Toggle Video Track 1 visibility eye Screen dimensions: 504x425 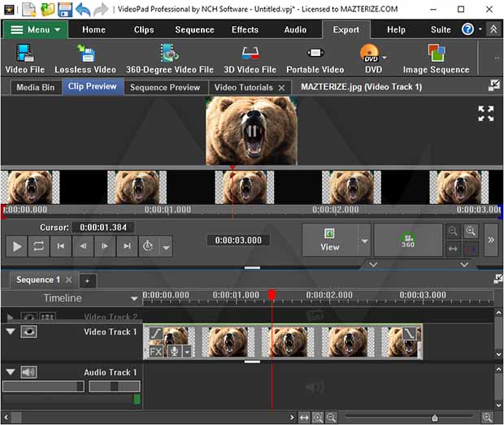tap(29, 332)
